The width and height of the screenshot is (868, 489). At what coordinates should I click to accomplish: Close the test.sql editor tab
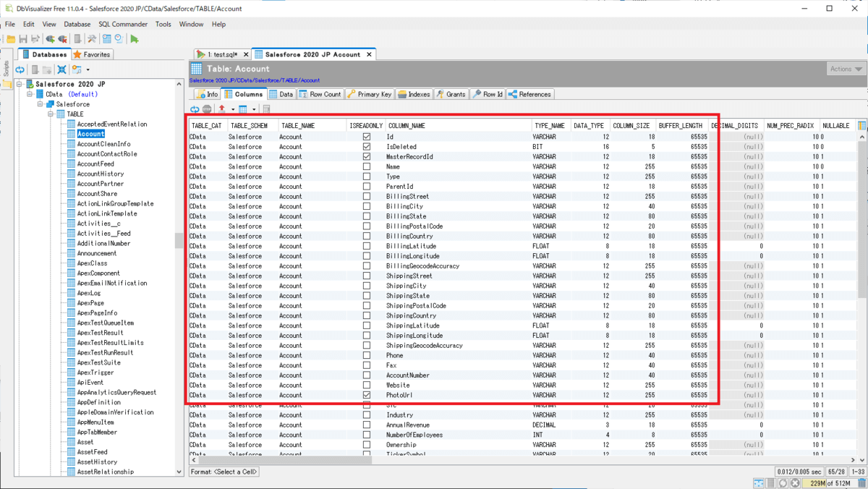click(x=246, y=54)
